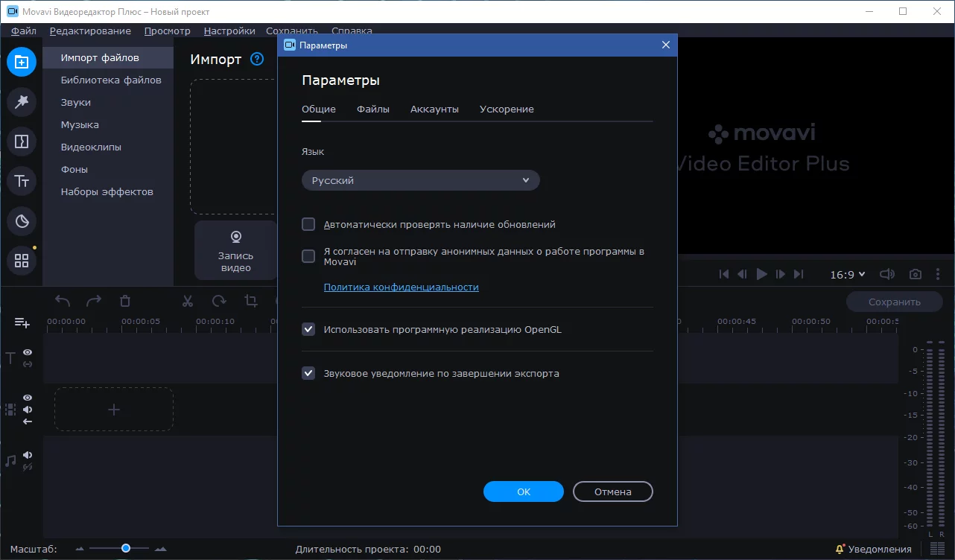This screenshot has height=560, width=955.
Task: Open the Filters magic wand panel
Action: click(x=22, y=101)
